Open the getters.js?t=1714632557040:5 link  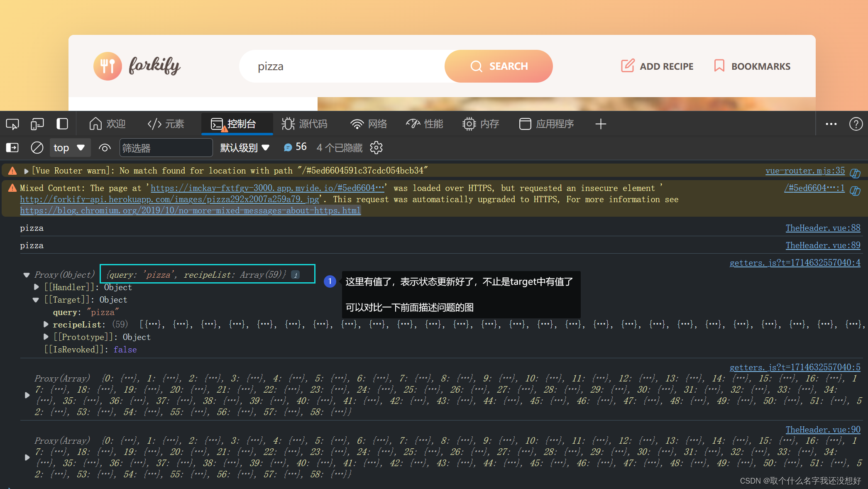795,367
